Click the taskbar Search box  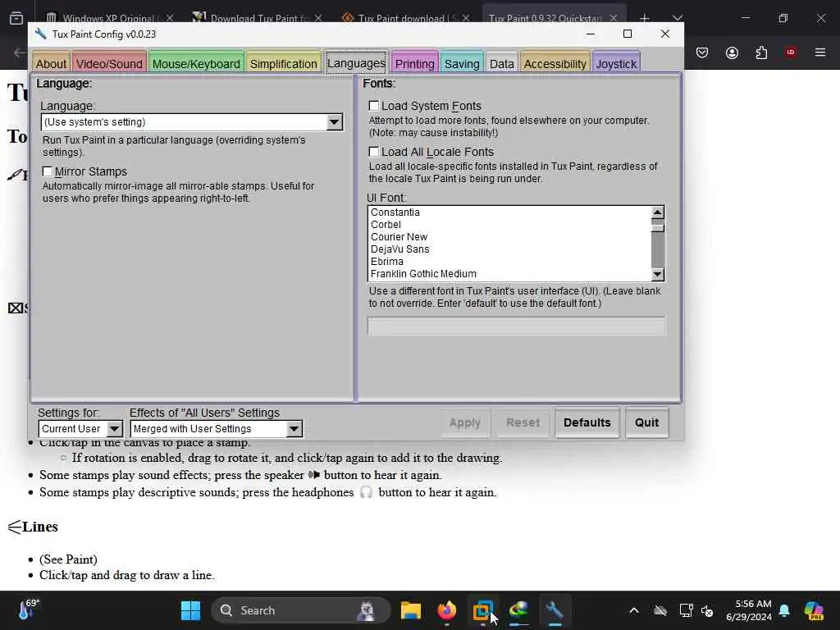[x=301, y=610]
